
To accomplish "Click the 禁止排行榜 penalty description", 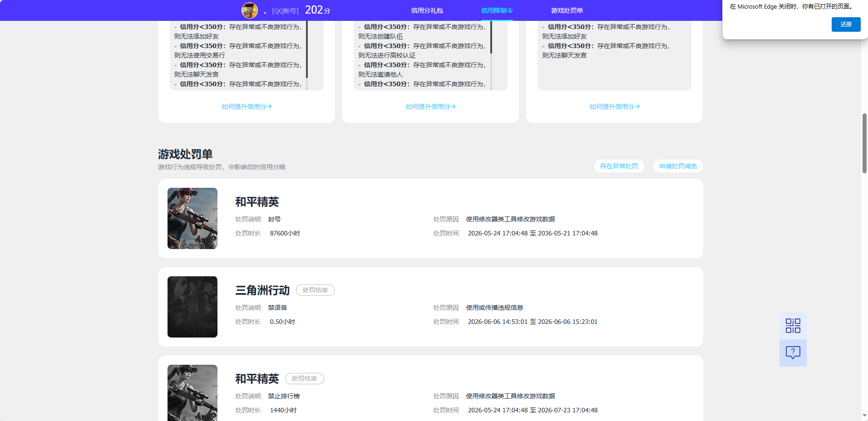I will click(x=284, y=396).
